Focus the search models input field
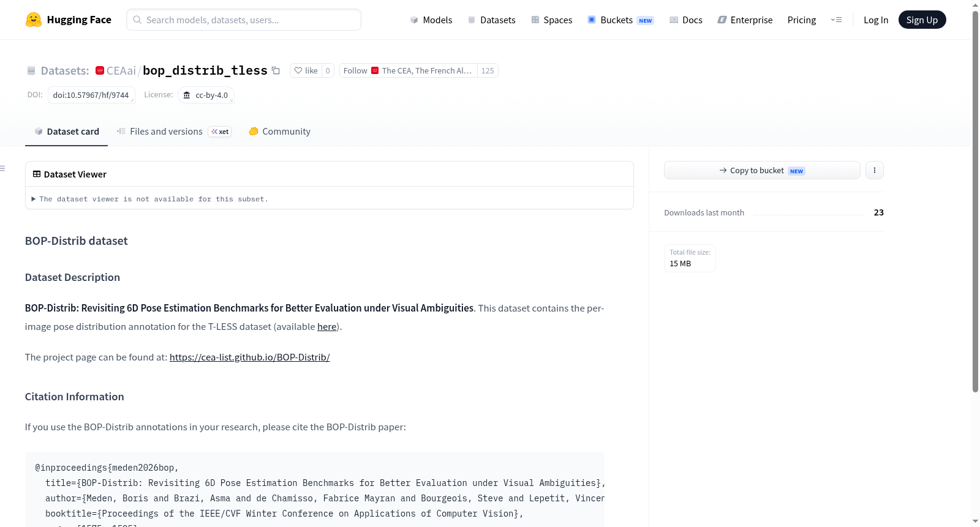Screen dimensions: 980x527 (244, 20)
